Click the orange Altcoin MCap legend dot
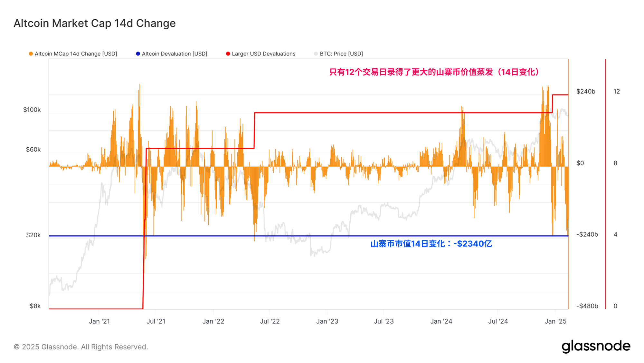The height and width of the screenshot is (363, 644). pyautogui.click(x=31, y=54)
